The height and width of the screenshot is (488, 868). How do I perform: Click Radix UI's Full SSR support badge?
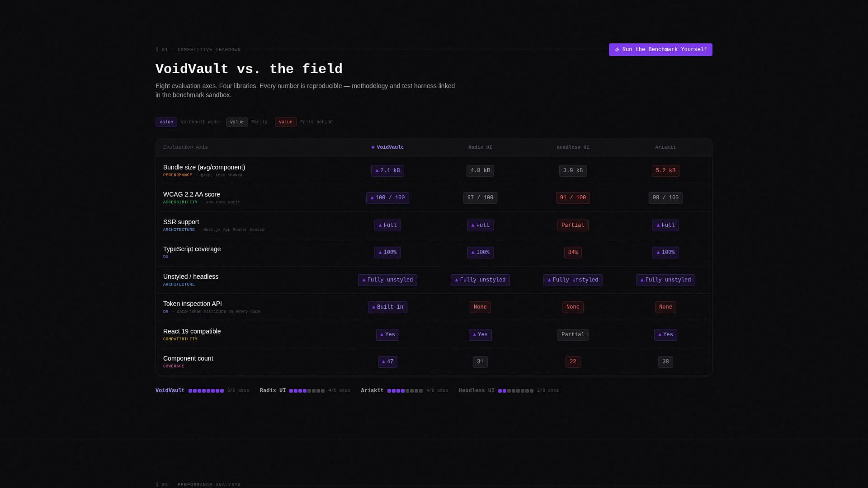480,225
